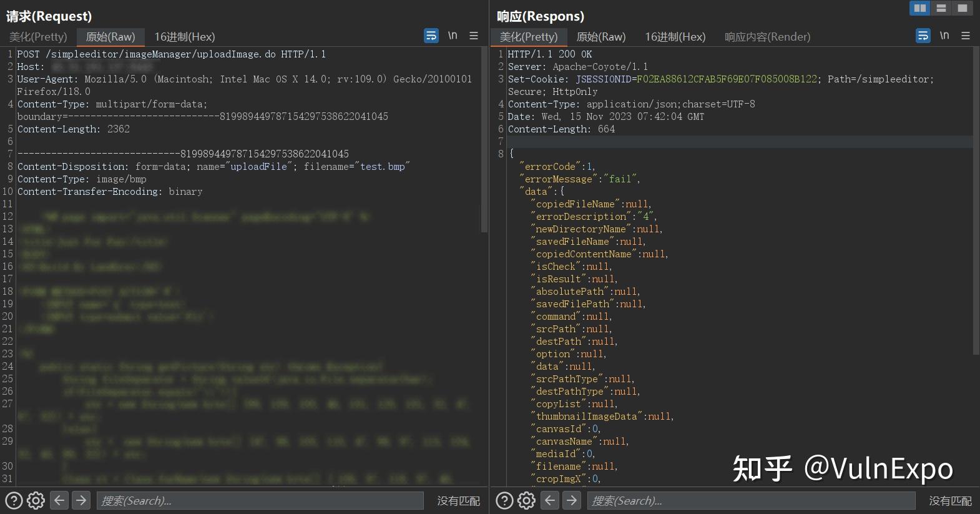Open help icon under Request panel
980x514 pixels.
[14, 500]
